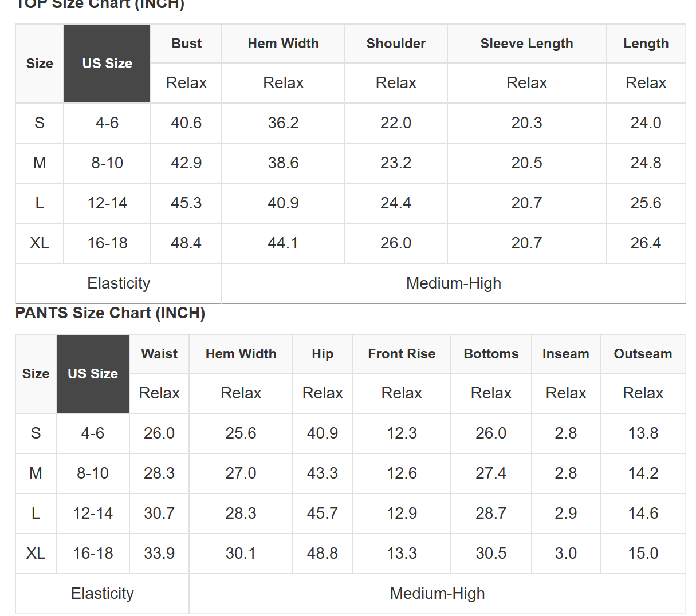Select the hip value 45.7
Viewport: 696px width, 616px height.
click(323, 514)
